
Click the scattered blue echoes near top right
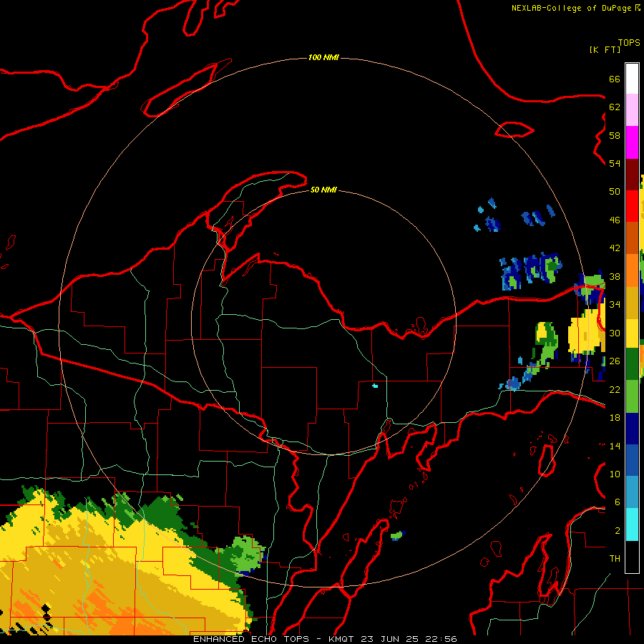[x=513, y=215]
